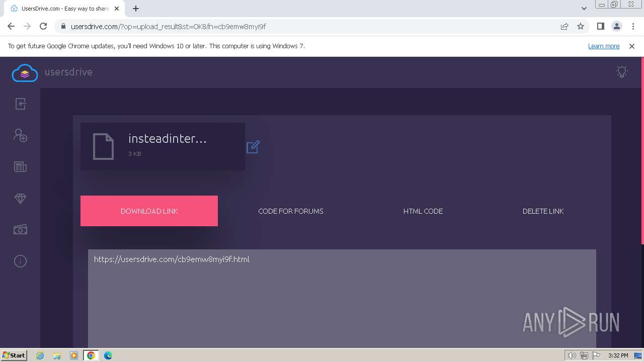Click the Learn more link
This screenshot has height=362, width=644.
[604, 46]
